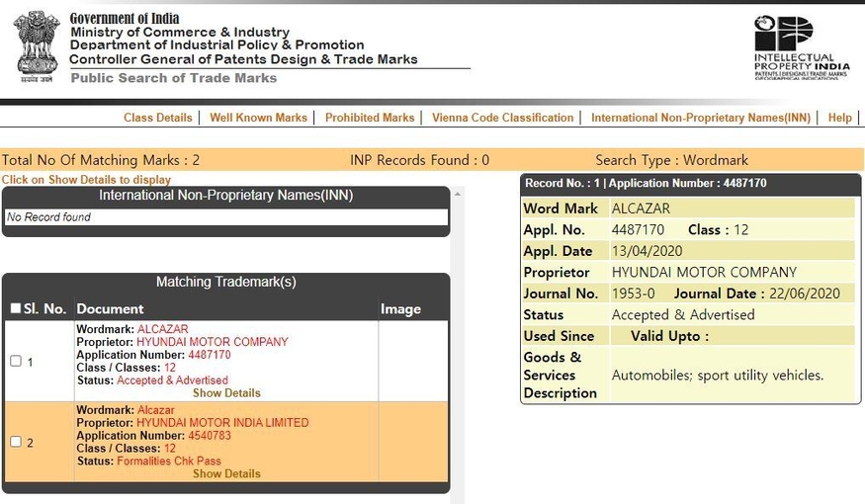This screenshot has height=504, width=865.
Task: Click proprietor HYUNDAI MOTOR INDIA LIMITED
Action: (222, 422)
